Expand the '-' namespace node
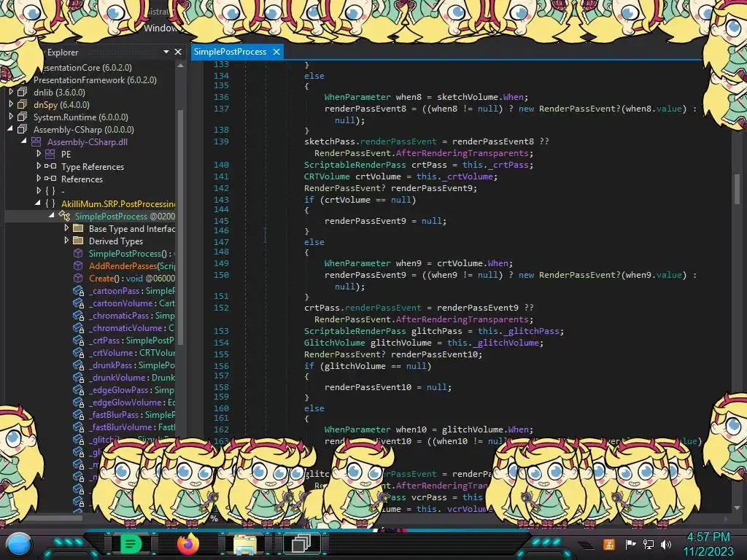This screenshot has width=747, height=560. tap(39, 190)
